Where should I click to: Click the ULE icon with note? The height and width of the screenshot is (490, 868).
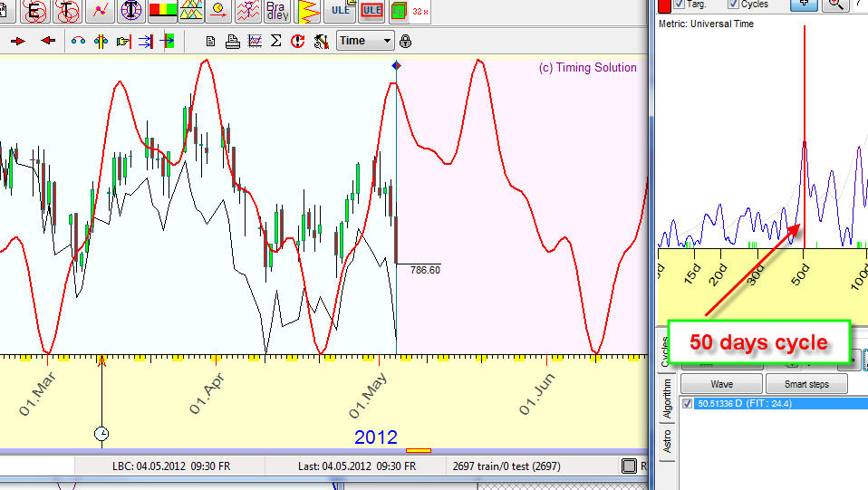tap(341, 11)
